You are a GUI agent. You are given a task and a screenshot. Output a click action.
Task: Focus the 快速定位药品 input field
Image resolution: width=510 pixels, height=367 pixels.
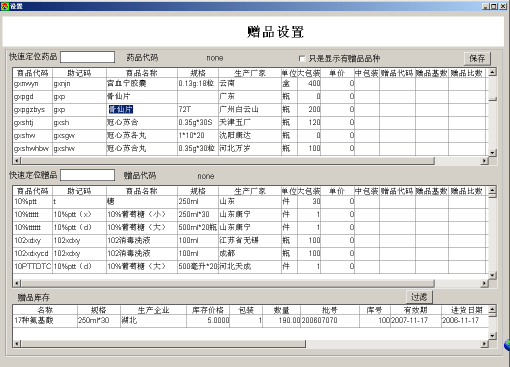[x=87, y=57]
